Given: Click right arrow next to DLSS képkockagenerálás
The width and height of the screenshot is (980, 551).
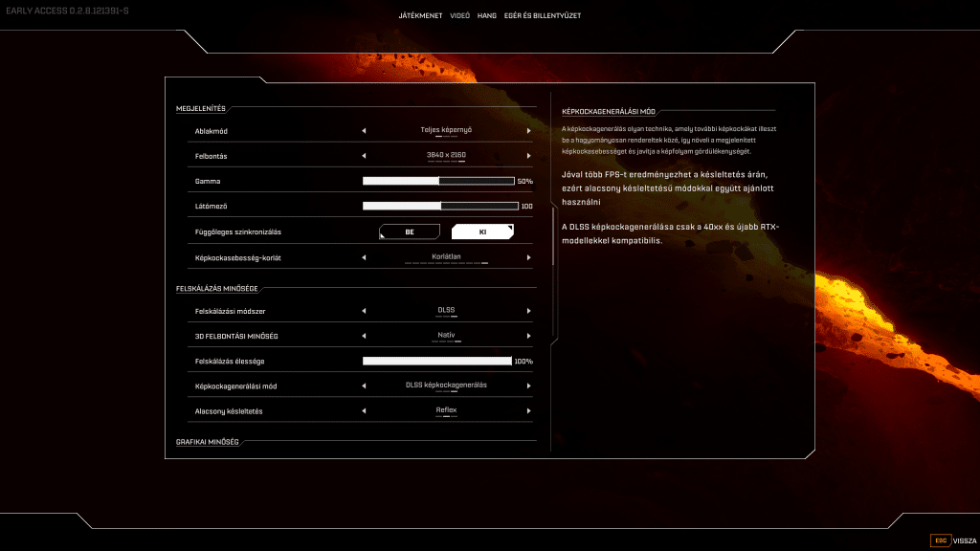Looking at the screenshot, I should (528, 386).
